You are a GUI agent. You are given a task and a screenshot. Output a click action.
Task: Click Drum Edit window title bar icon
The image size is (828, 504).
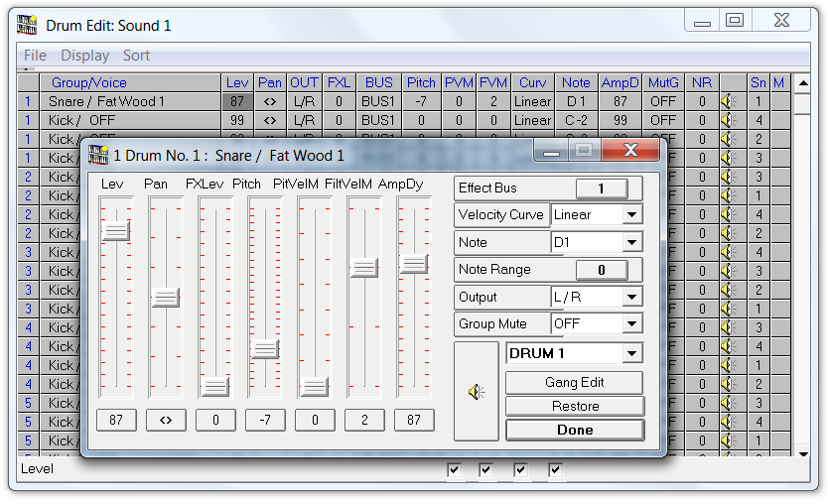click(x=29, y=26)
